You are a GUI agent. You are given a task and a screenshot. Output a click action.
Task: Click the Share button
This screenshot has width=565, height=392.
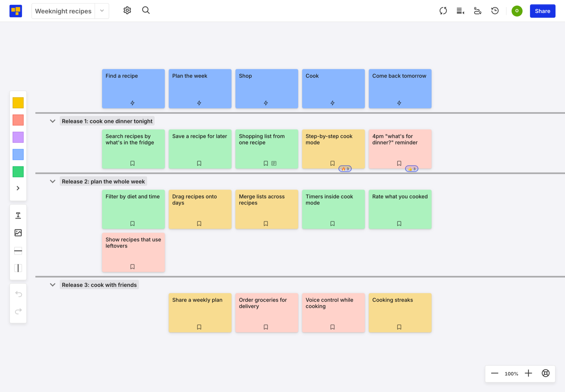(x=542, y=11)
